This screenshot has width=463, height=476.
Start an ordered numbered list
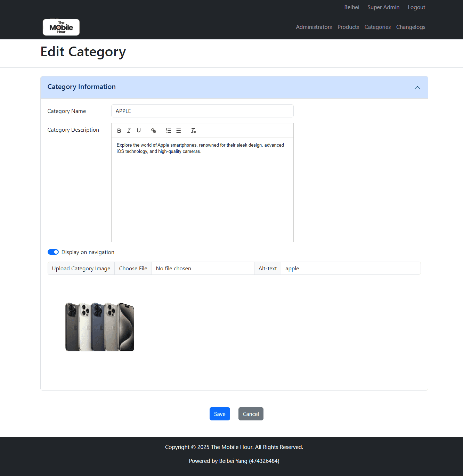(169, 131)
